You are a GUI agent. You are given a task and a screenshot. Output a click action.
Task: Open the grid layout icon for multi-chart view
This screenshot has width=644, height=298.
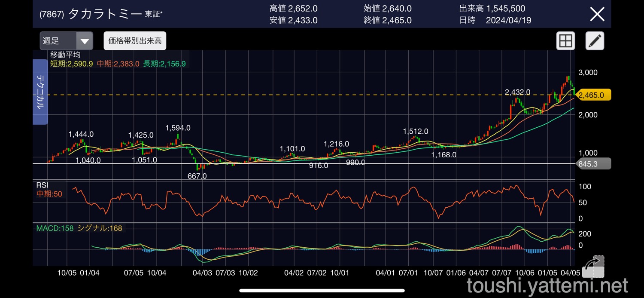pyautogui.click(x=565, y=41)
